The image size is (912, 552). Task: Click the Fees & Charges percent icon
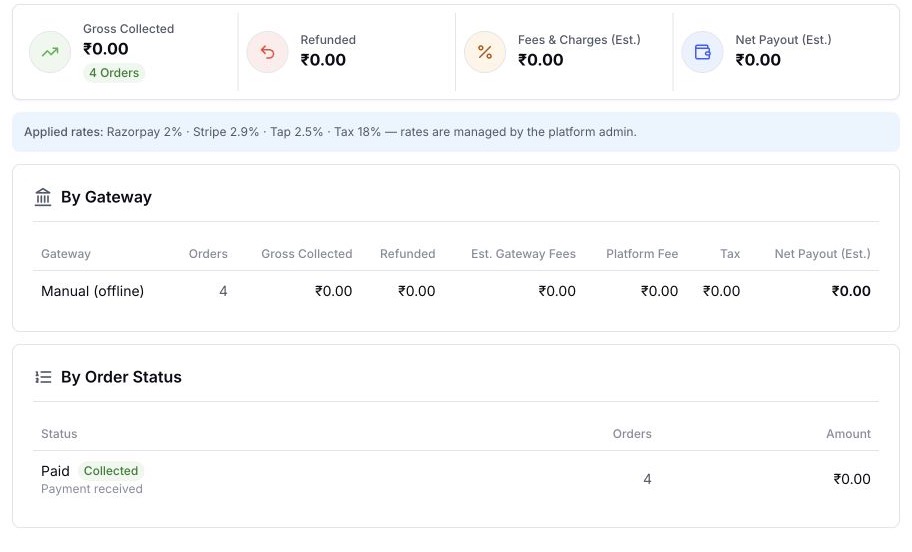coord(485,52)
